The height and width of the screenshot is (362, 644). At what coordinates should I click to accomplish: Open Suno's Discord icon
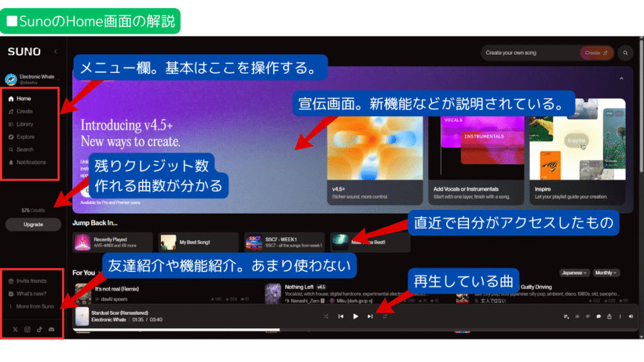point(52,329)
